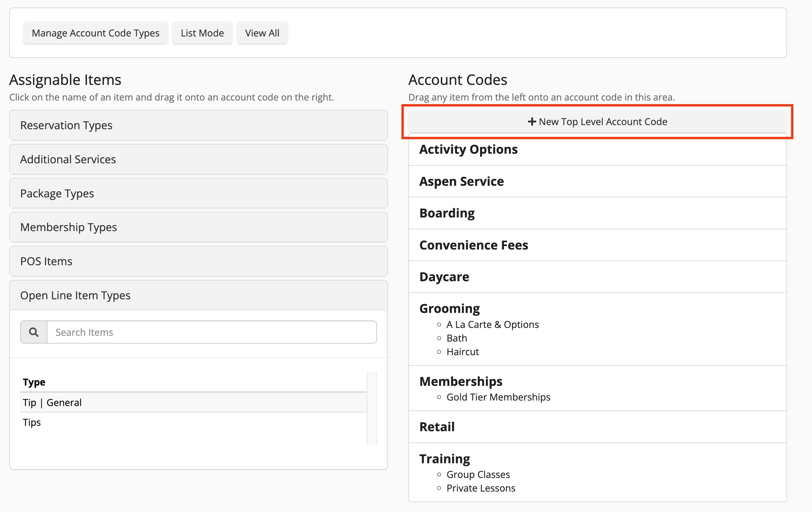The width and height of the screenshot is (812, 512).
Task: Click the magnifying glass search icon
Action: (34, 332)
